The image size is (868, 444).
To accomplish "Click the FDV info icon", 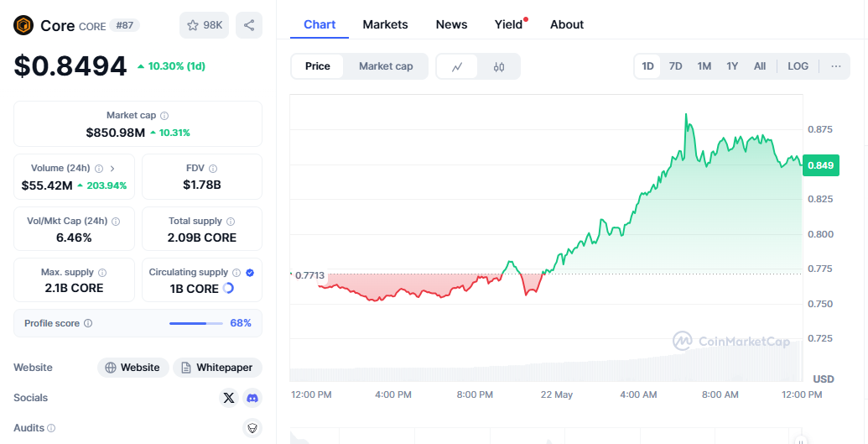I will (213, 169).
